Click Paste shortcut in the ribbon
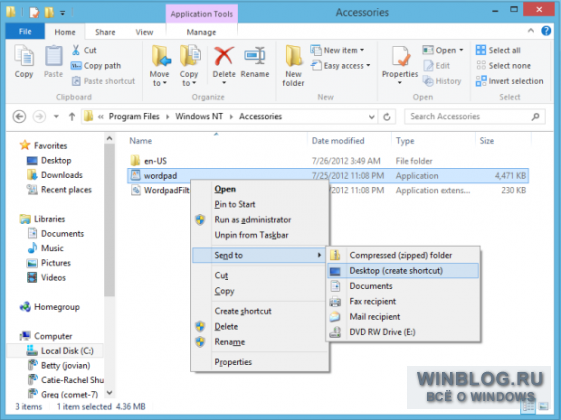The height and width of the screenshot is (420, 561). click(103, 81)
